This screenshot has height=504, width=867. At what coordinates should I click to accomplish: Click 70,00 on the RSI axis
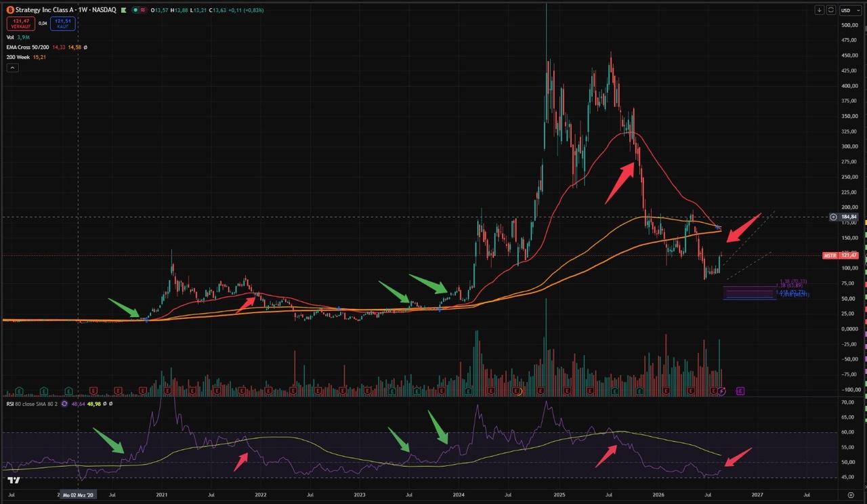847,402
